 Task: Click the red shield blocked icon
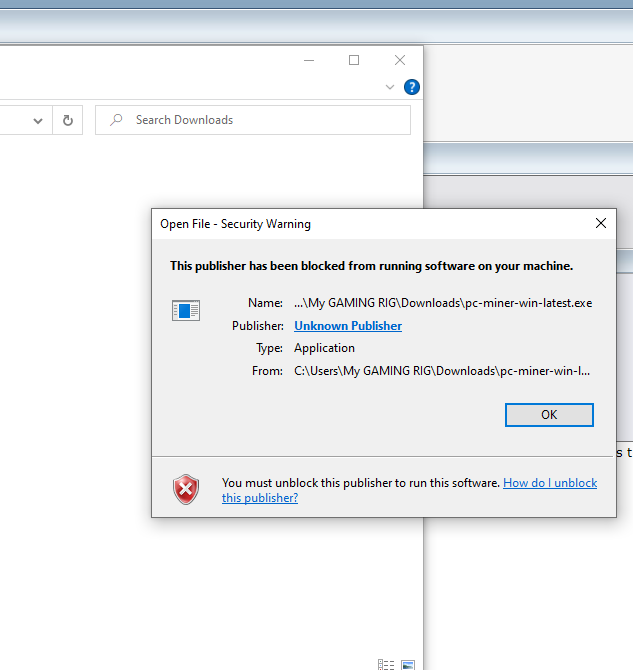point(186,489)
